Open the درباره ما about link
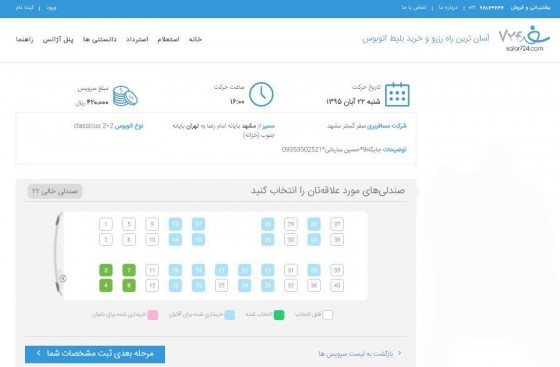The height and width of the screenshot is (367, 560). [448, 7]
